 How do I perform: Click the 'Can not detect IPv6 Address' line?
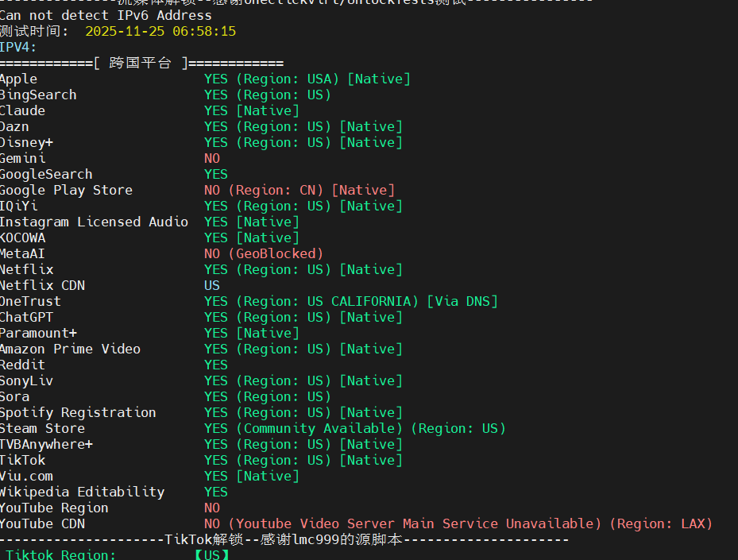pos(106,16)
